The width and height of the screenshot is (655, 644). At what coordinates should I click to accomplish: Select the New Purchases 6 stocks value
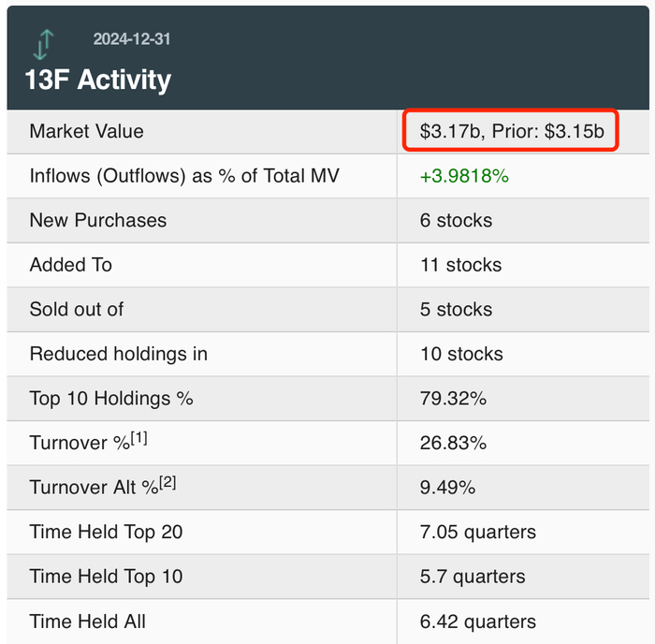click(x=456, y=221)
